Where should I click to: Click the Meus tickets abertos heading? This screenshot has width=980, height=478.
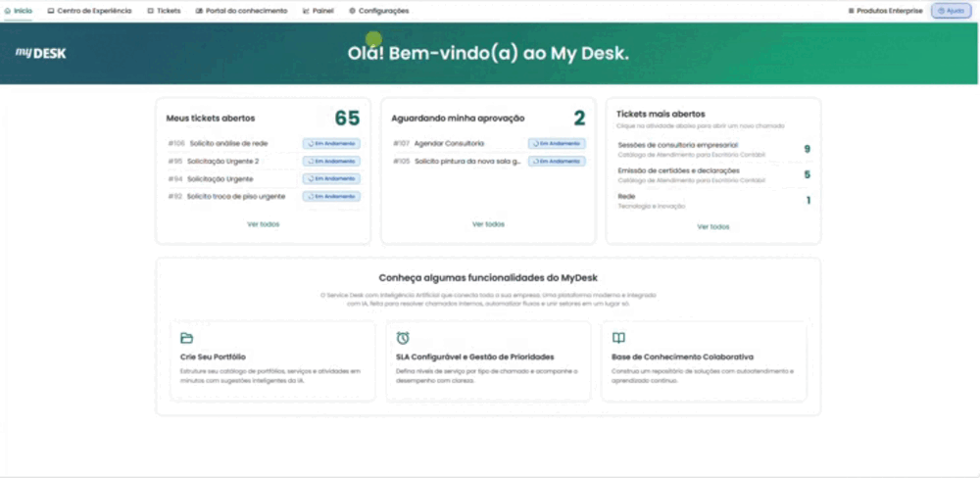[211, 119]
